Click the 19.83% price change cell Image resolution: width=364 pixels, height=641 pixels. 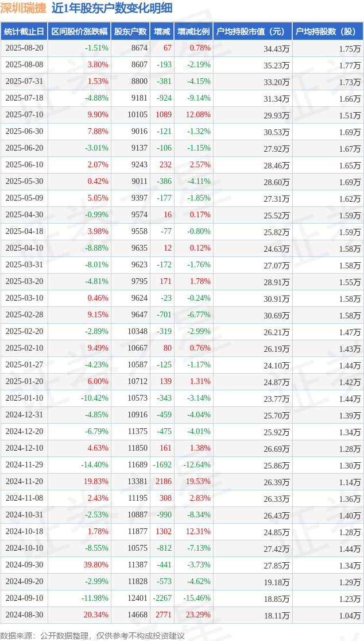click(x=79, y=482)
